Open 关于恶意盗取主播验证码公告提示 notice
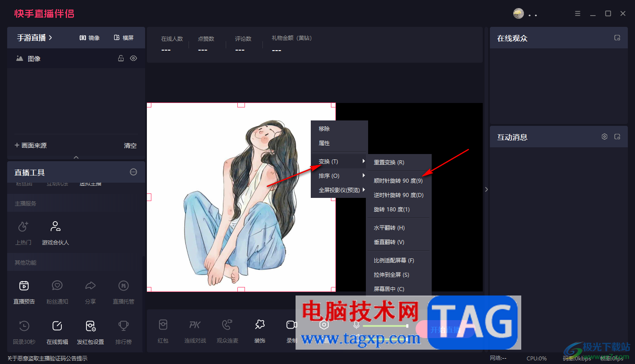 tap(47, 358)
